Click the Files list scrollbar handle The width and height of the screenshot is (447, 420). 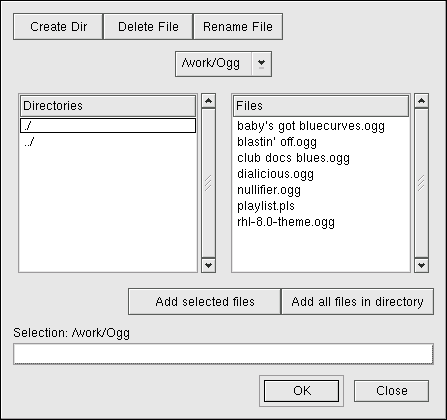point(421,183)
